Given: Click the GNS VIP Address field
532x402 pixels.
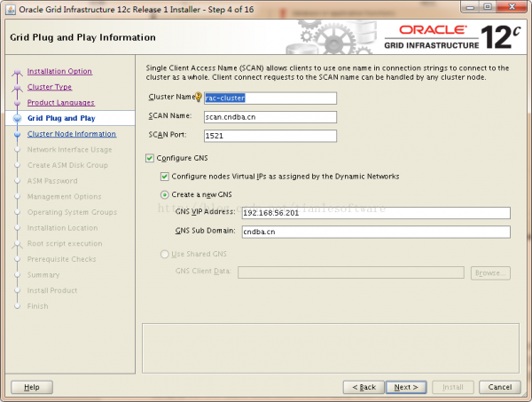Looking at the screenshot, I should pos(376,213).
